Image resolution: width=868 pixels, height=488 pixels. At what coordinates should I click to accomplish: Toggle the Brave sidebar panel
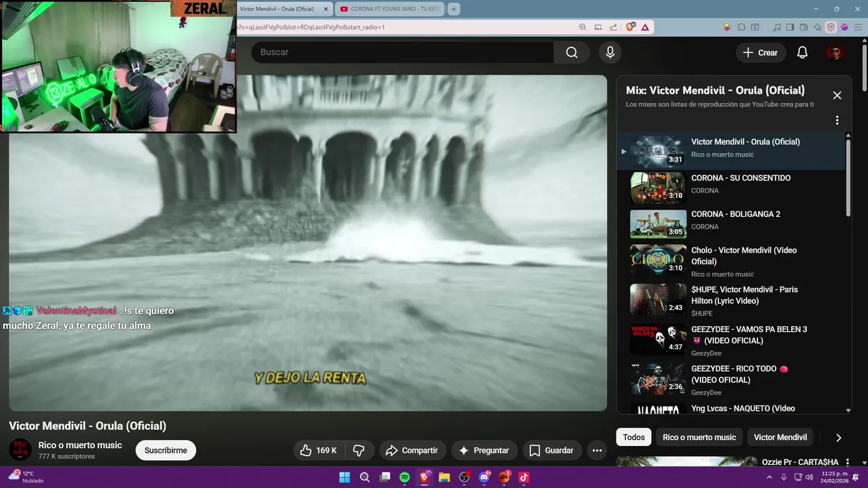click(x=790, y=27)
